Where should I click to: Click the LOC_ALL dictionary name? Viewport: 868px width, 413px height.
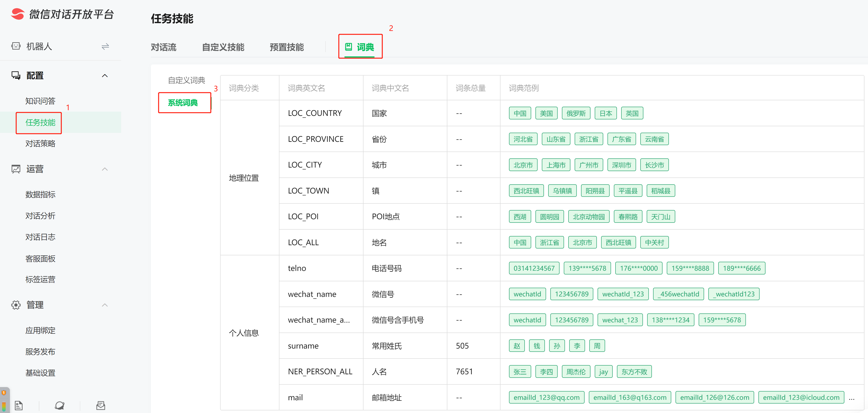click(303, 242)
